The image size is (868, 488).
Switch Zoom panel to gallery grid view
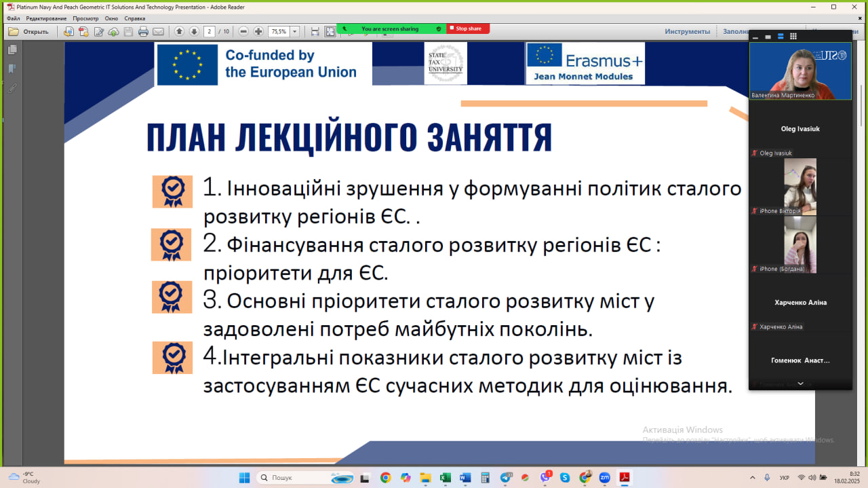tap(793, 37)
